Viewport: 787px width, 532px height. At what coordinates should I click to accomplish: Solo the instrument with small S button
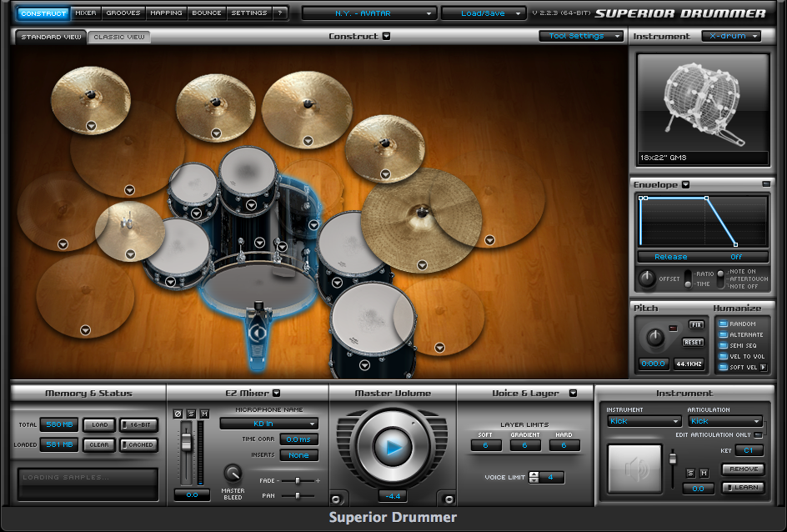[690, 473]
